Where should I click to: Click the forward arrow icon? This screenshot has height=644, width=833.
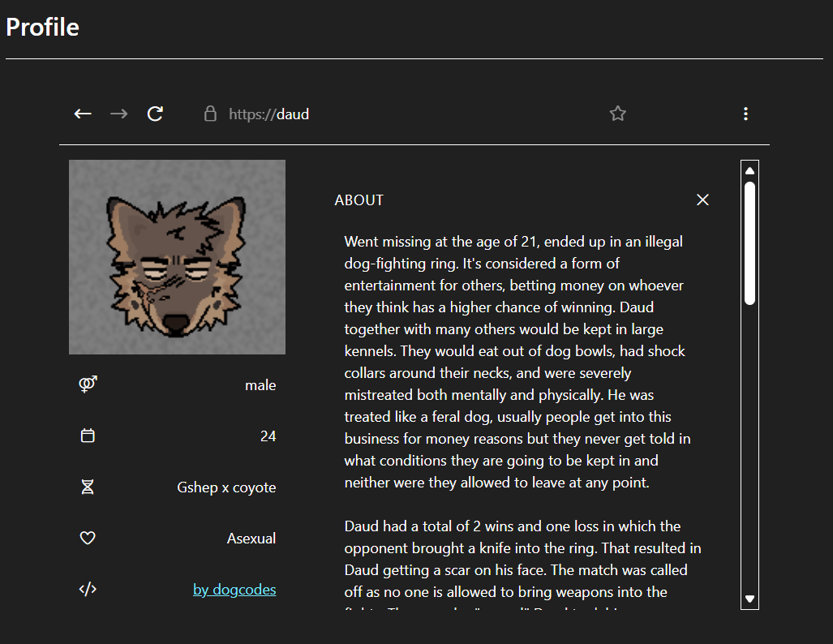click(119, 114)
